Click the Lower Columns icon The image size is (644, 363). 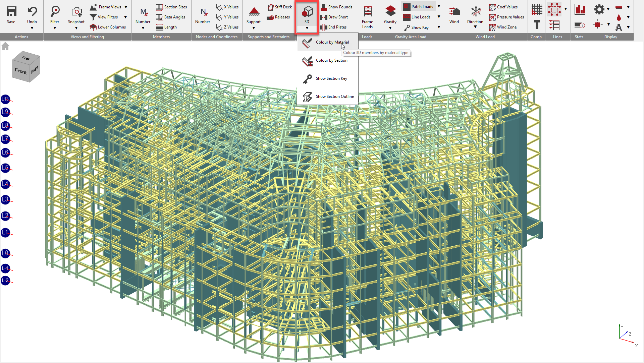[93, 27]
